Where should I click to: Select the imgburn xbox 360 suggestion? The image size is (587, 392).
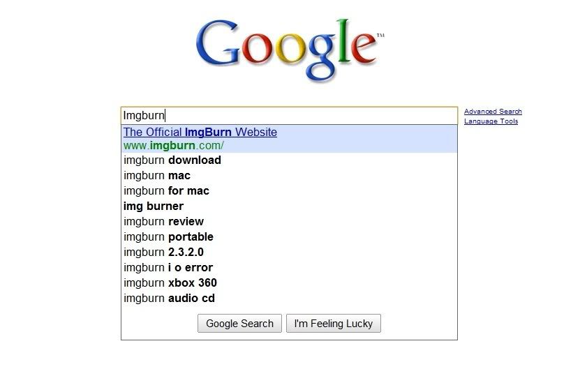coord(289,282)
